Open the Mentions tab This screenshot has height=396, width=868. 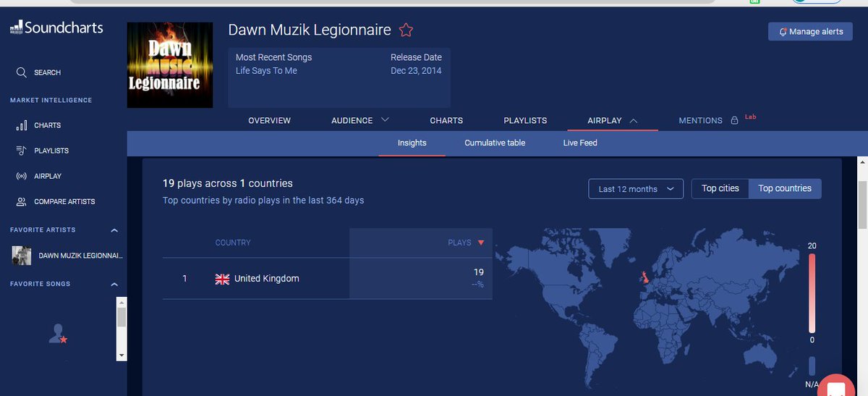click(700, 120)
